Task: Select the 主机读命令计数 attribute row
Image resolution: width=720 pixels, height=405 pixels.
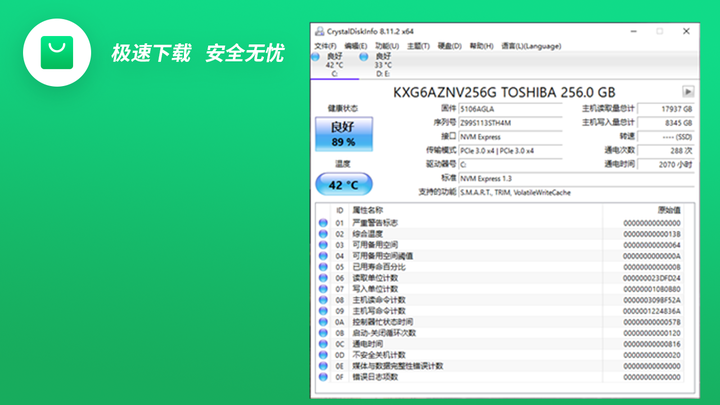Action: point(500,300)
